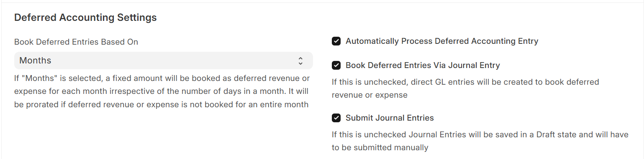Click the help text about Draft state journal entries
The width and height of the screenshot is (644, 159).
tap(480, 141)
